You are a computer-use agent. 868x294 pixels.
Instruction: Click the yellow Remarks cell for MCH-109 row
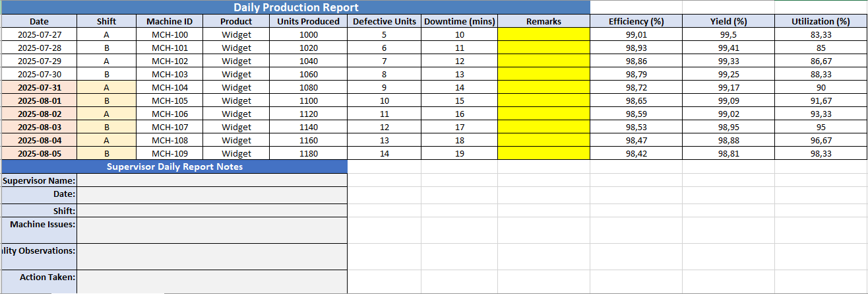[x=543, y=153]
